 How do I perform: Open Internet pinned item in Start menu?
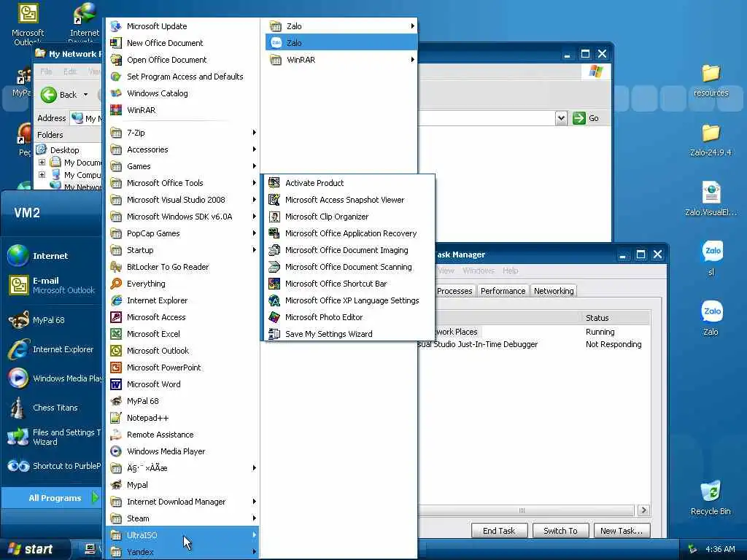coord(52,256)
